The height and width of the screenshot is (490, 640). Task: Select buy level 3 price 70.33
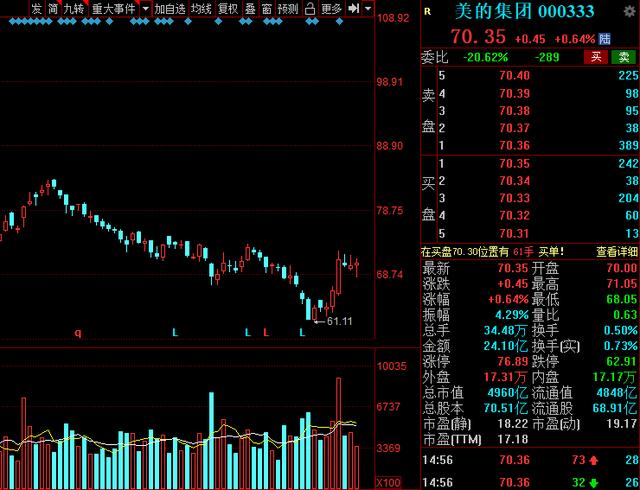tap(514, 198)
